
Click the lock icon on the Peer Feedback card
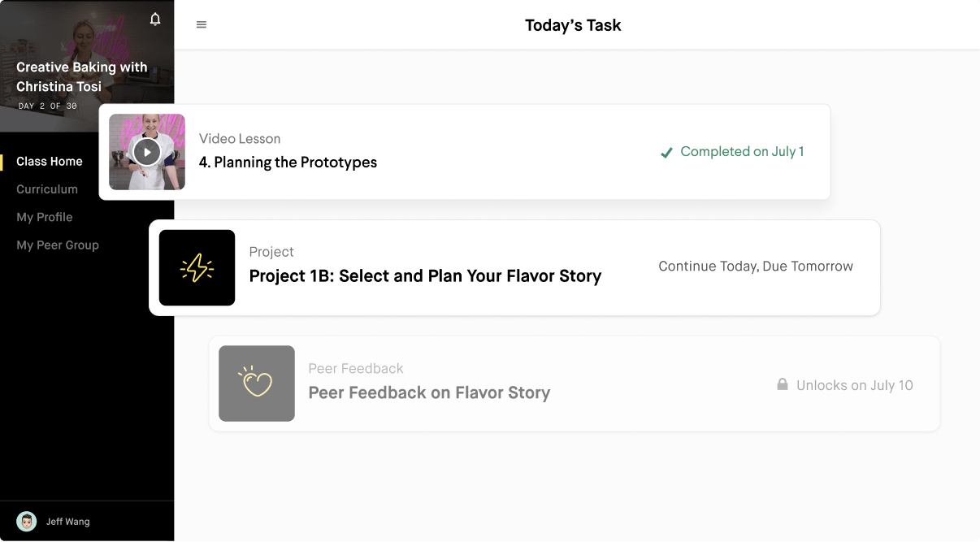[x=783, y=384]
